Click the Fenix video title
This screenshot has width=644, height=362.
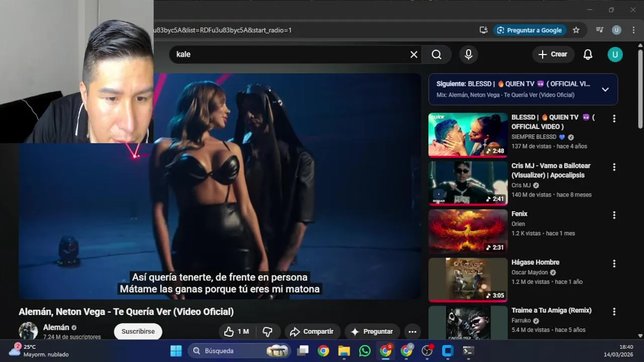[x=519, y=214]
